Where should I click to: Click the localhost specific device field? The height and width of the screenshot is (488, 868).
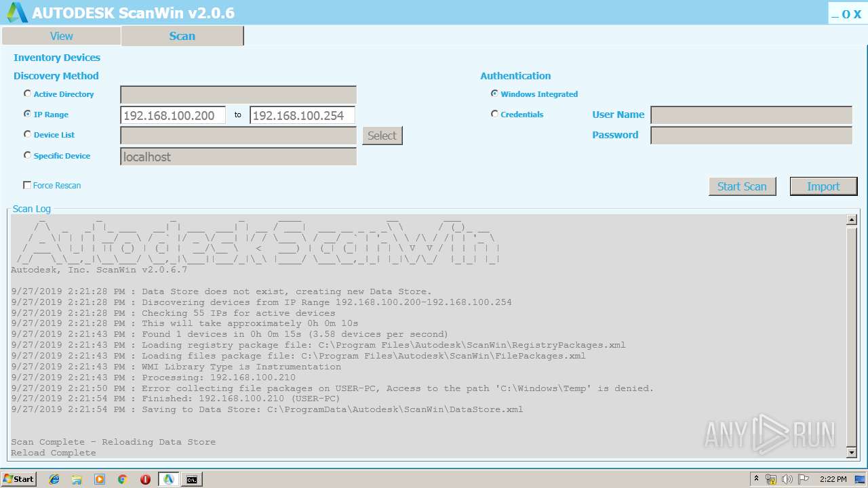[238, 157]
